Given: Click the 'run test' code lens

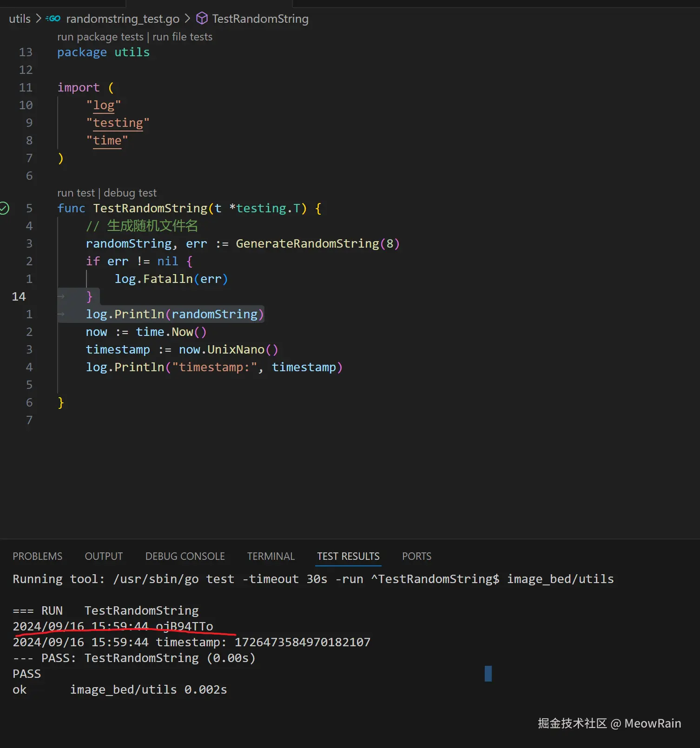Looking at the screenshot, I should point(76,193).
